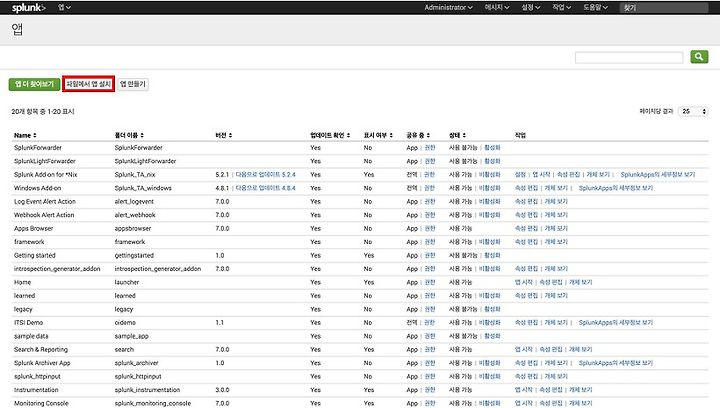Open the 설정 menu in the top bar

[x=531, y=7]
